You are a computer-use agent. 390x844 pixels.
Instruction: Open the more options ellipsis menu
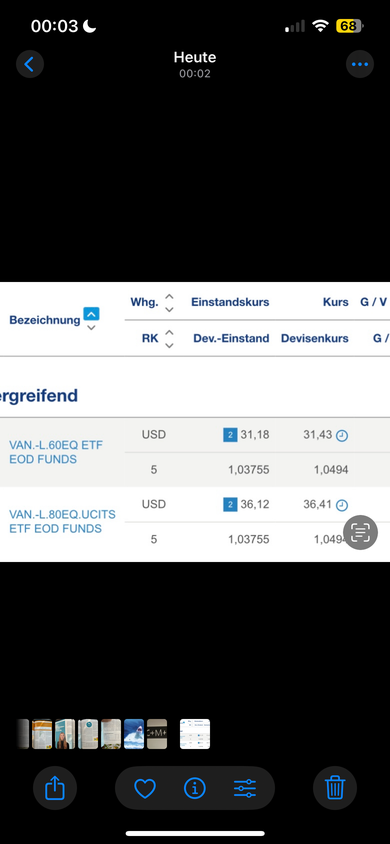point(359,65)
